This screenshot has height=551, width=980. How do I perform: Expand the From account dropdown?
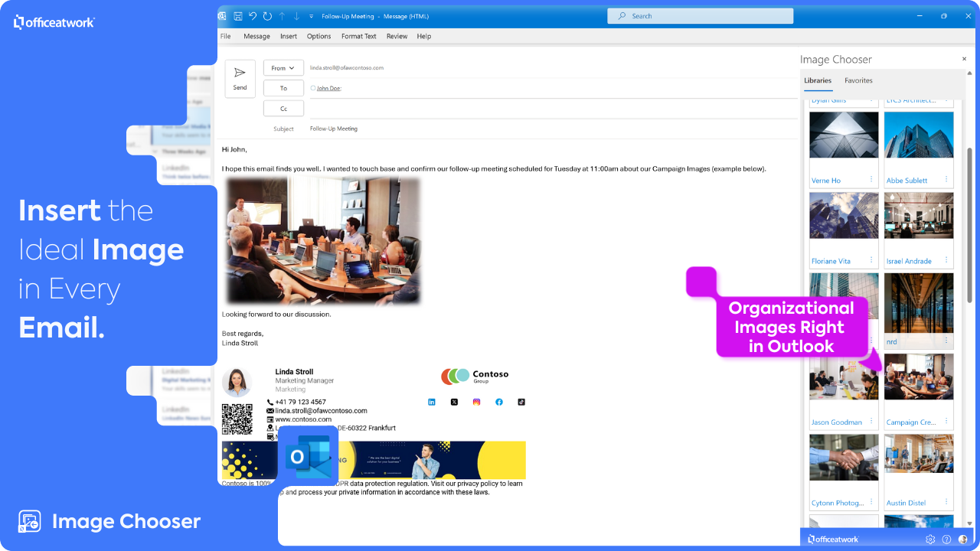(x=283, y=68)
